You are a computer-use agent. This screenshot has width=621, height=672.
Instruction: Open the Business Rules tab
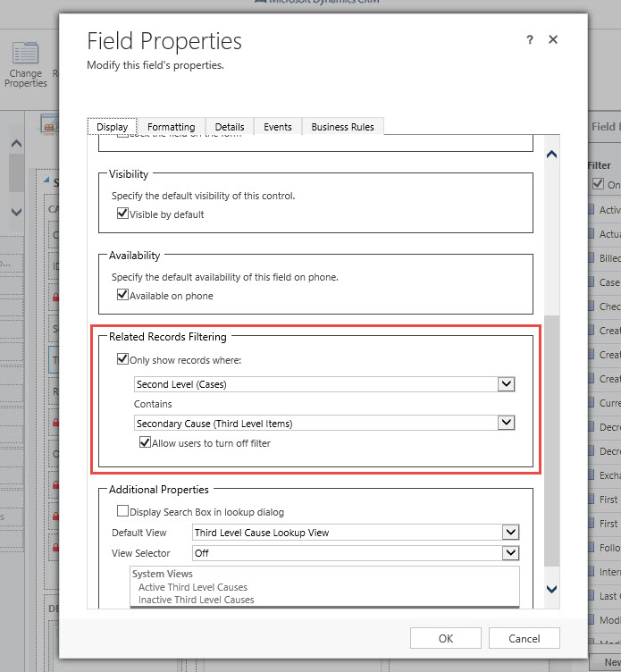pos(342,127)
